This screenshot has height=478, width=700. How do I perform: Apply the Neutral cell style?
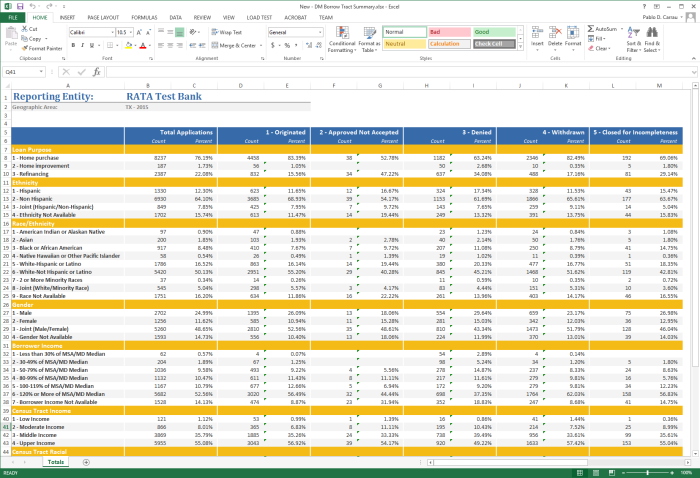[404, 44]
